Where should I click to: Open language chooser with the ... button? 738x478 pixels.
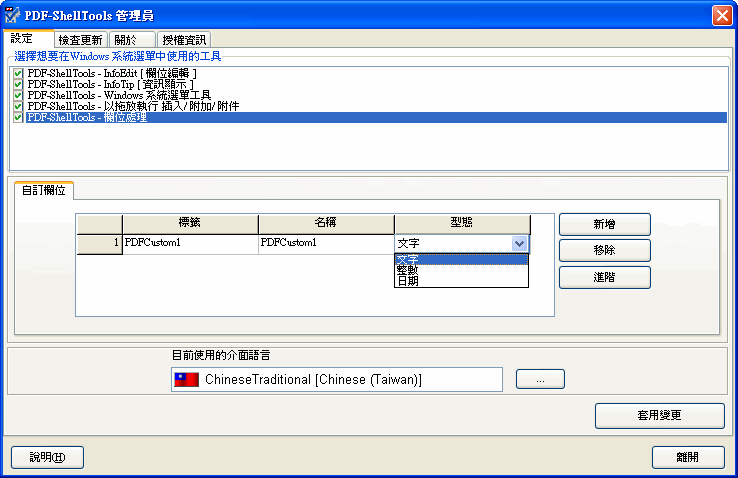(540, 379)
